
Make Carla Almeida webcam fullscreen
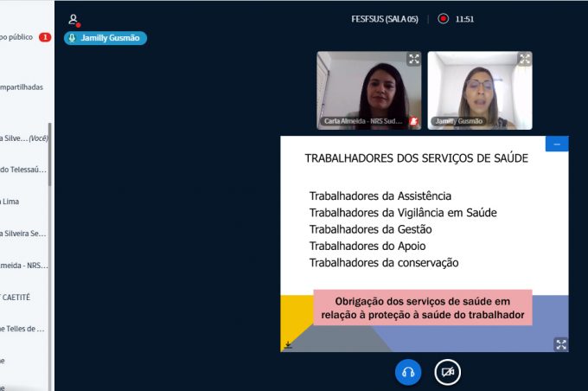click(x=413, y=59)
